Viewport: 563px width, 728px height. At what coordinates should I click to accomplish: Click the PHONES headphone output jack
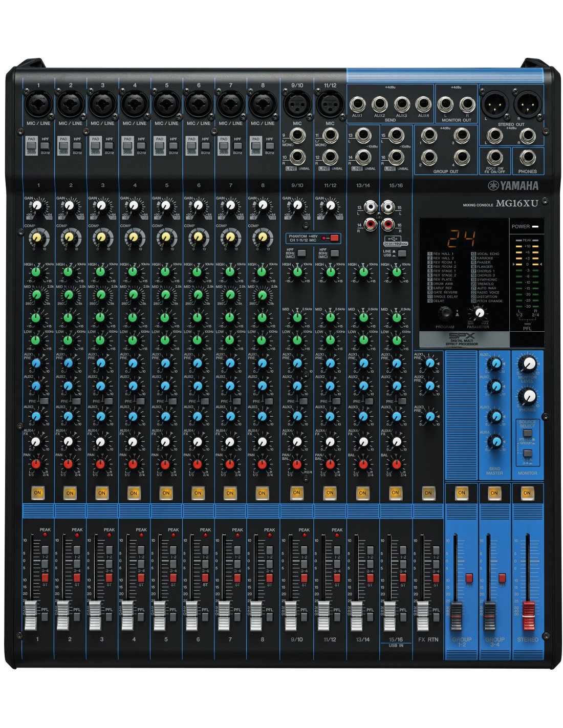[x=527, y=158]
